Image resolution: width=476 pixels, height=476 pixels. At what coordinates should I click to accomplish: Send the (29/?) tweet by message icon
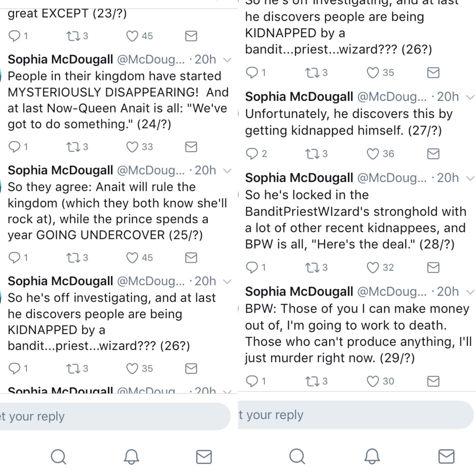pyautogui.click(x=433, y=381)
